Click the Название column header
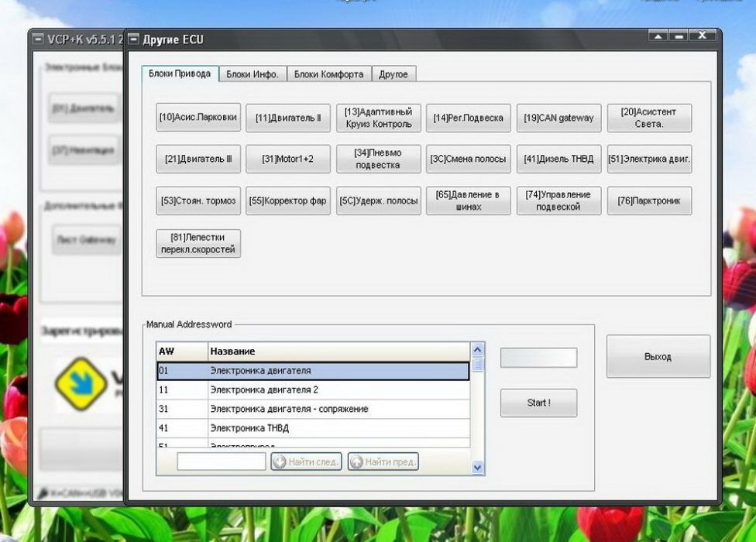Image resolution: width=756 pixels, height=542 pixels. tap(339, 352)
